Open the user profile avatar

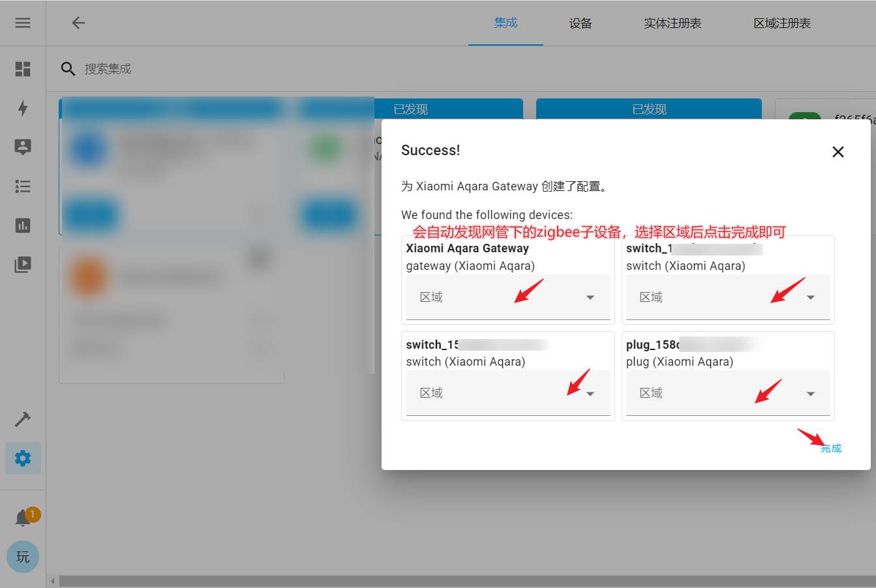click(x=23, y=557)
